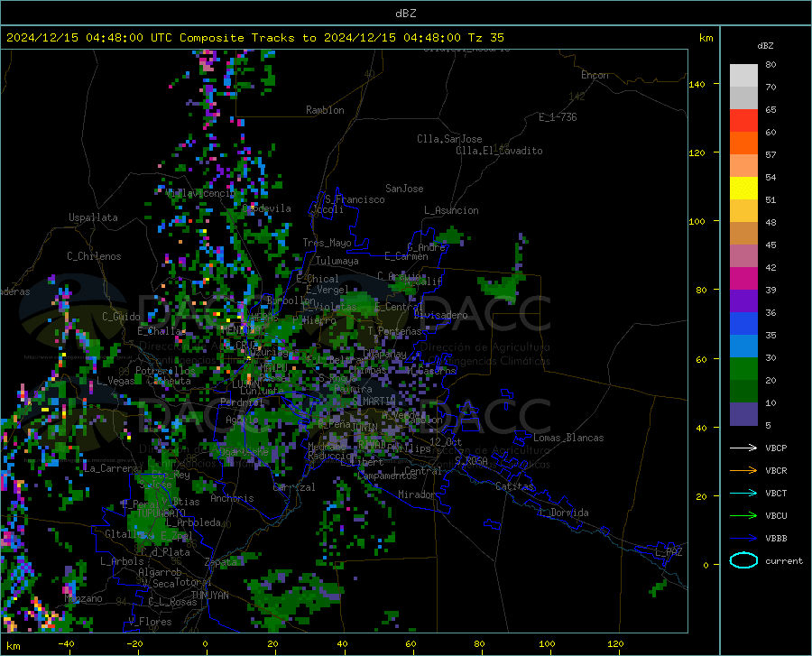
Task: Click the TUPUNGATO city label
Action: 161,513
